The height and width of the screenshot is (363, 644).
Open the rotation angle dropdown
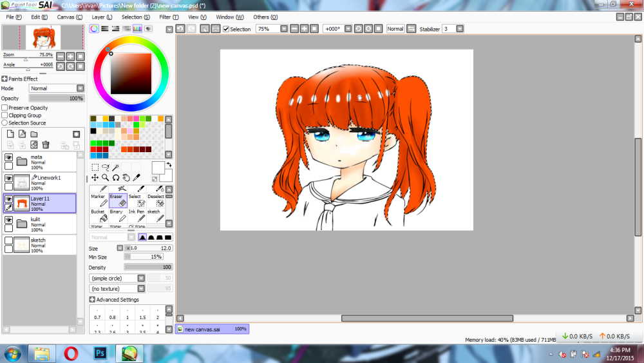[x=348, y=29]
